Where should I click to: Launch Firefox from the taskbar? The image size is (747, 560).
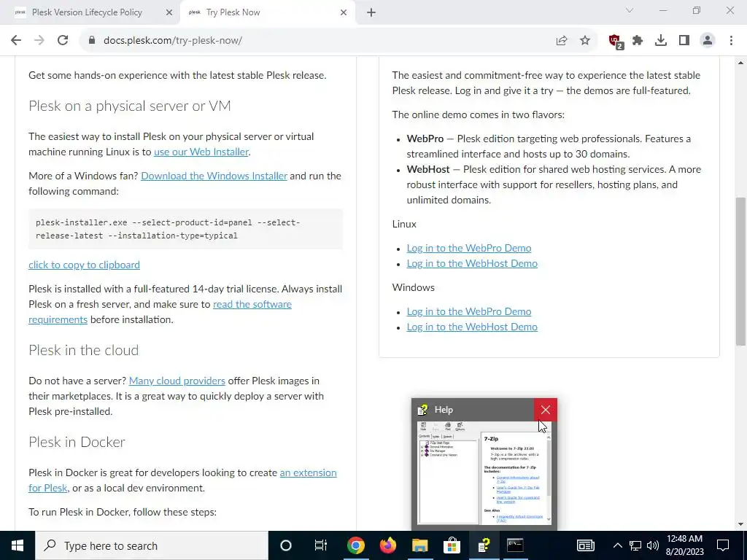click(x=388, y=545)
